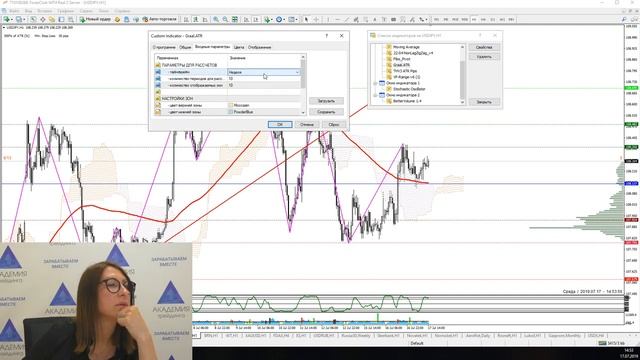Open the profiles dropdown in toolbar
This screenshot has width=640, height=360.
(x=19, y=19)
